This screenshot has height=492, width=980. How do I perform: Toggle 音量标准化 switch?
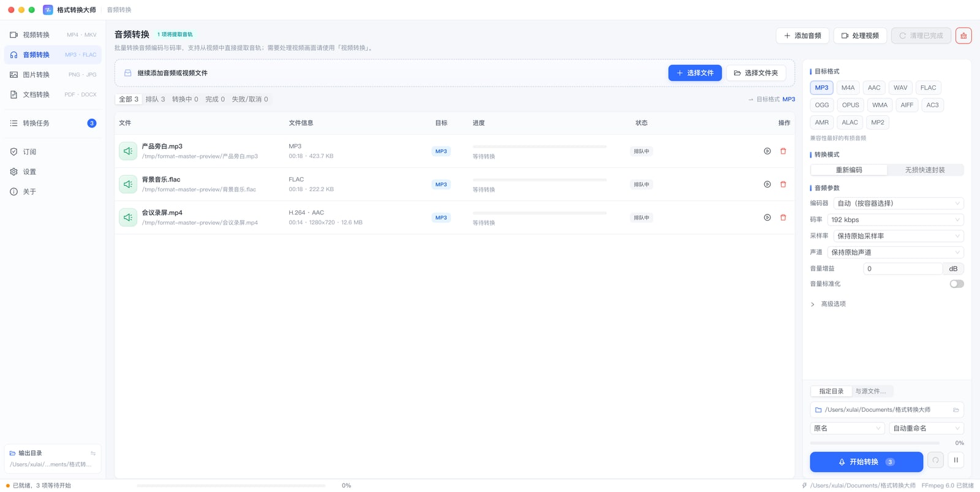(x=957, y=284)
